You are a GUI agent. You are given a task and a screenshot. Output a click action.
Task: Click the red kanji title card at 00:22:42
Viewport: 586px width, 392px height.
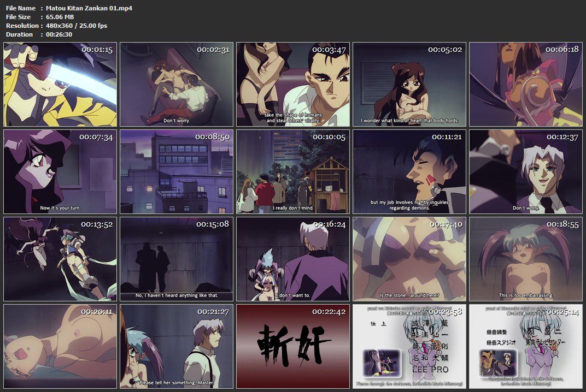293,347
